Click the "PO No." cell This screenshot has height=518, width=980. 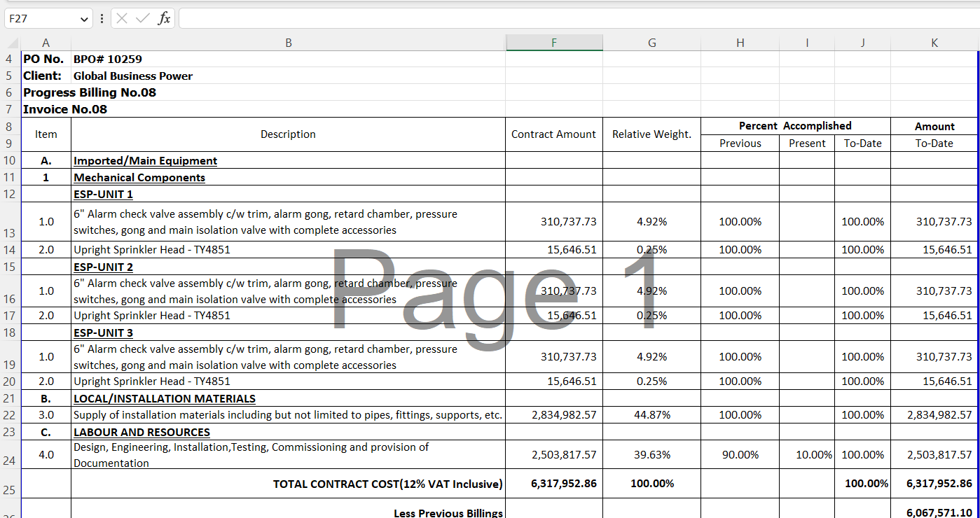click(x=46, y=59)
